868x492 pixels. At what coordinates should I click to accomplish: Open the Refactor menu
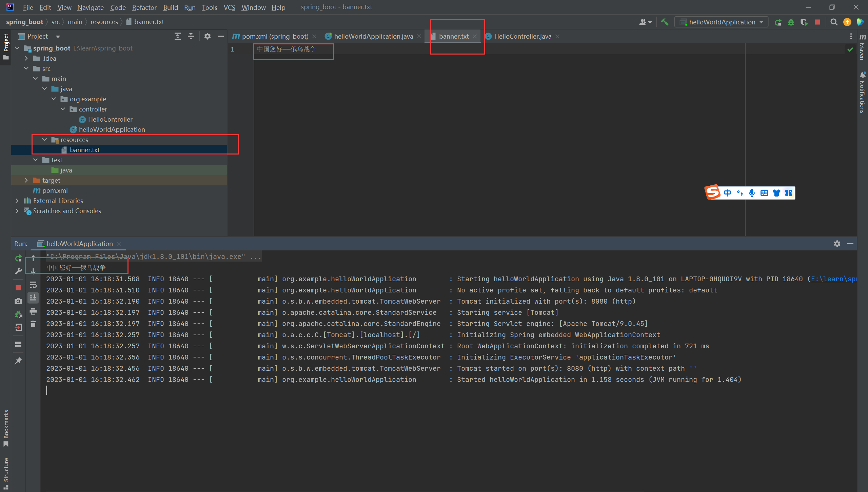pyautogui.click(x=144, y=7)
